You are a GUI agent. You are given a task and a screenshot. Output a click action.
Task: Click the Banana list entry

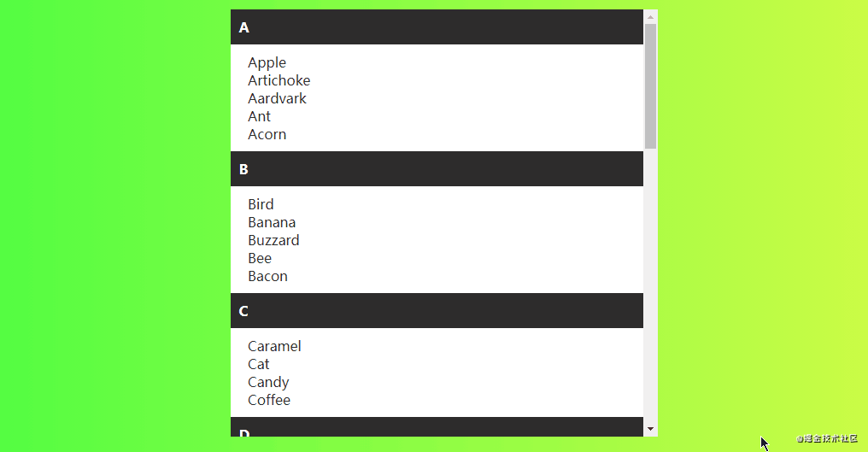click(272, 223)
